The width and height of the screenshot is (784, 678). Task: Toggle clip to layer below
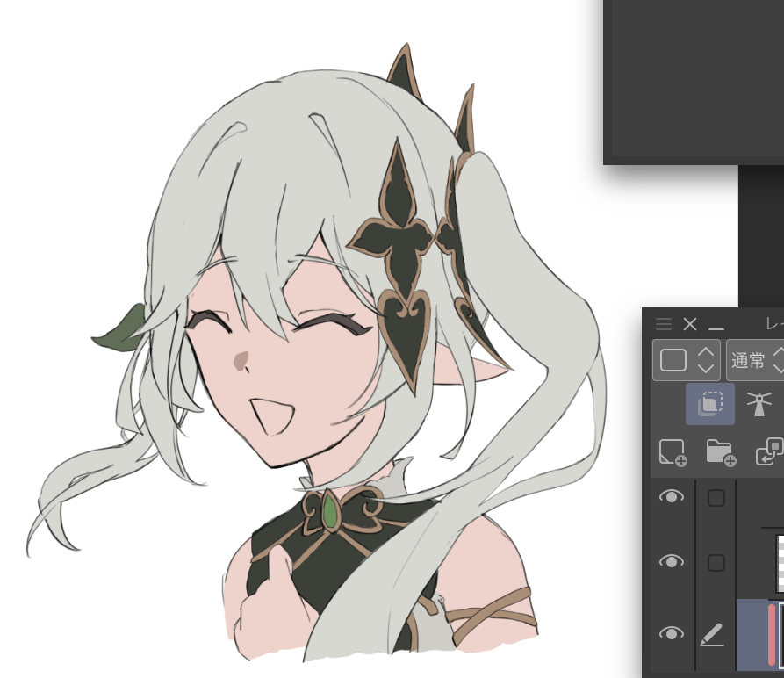(x=710, y=404)
